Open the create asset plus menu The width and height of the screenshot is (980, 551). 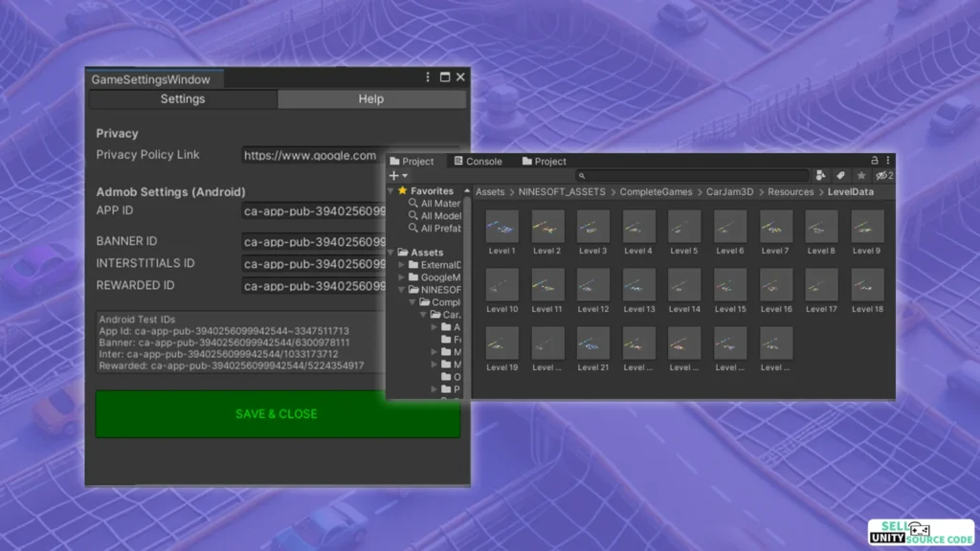(394, 176)
